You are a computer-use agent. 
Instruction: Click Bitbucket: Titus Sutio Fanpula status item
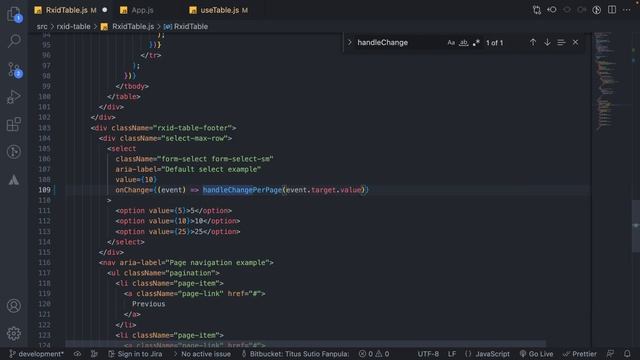point(296,354)
